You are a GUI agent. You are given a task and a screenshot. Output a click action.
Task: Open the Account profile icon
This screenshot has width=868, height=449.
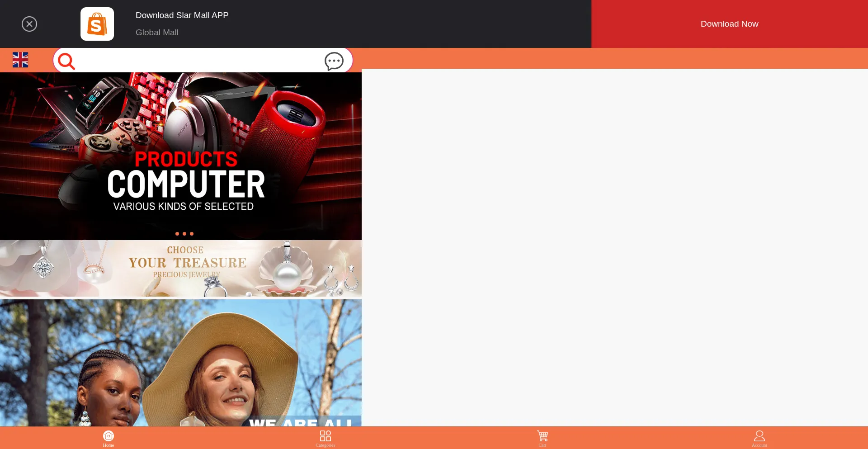coord(759,438)
